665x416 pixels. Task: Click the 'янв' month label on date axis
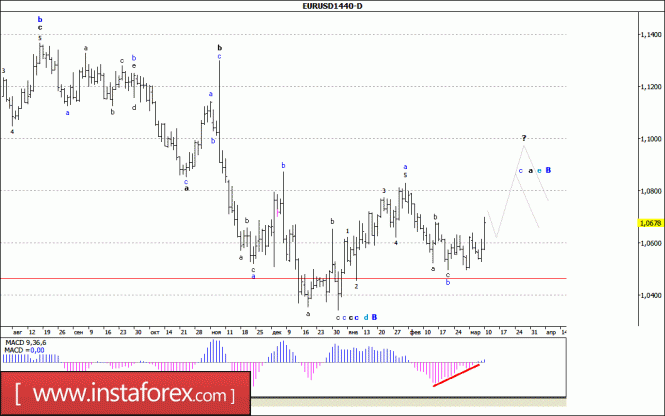coord(353,332)
